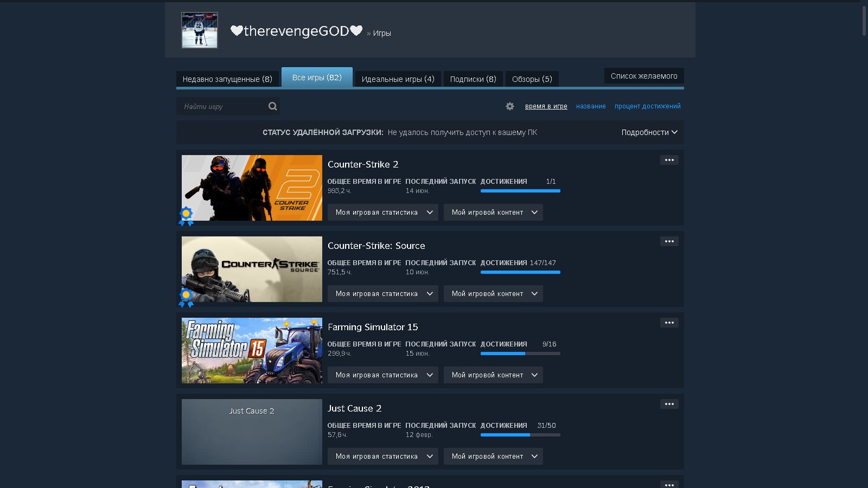The image size is (868, 488).
Task: Click the '751,5 ч.' playtime value
Action: tap(340, 272)
